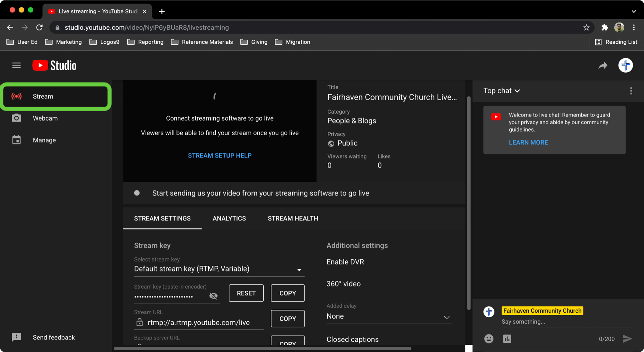The image size is (644, 352).
Task: Click the RESET stream key button
Action: pos(246,293)
